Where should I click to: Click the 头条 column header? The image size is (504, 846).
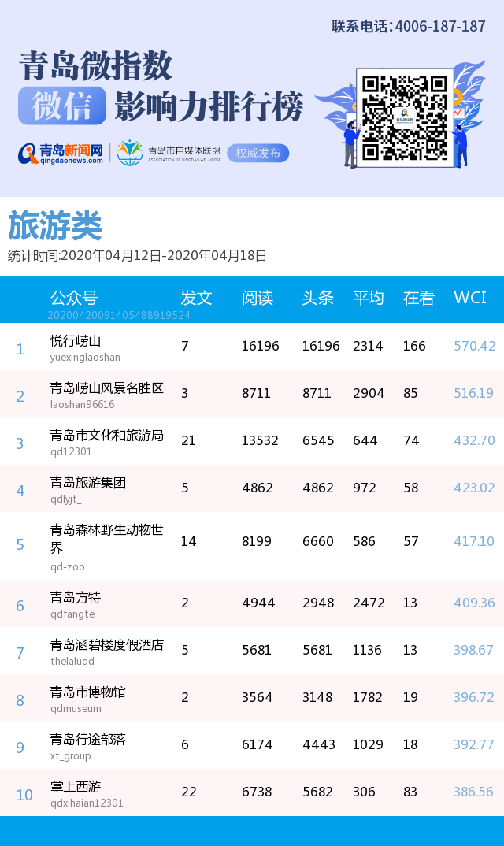[317, 298]
